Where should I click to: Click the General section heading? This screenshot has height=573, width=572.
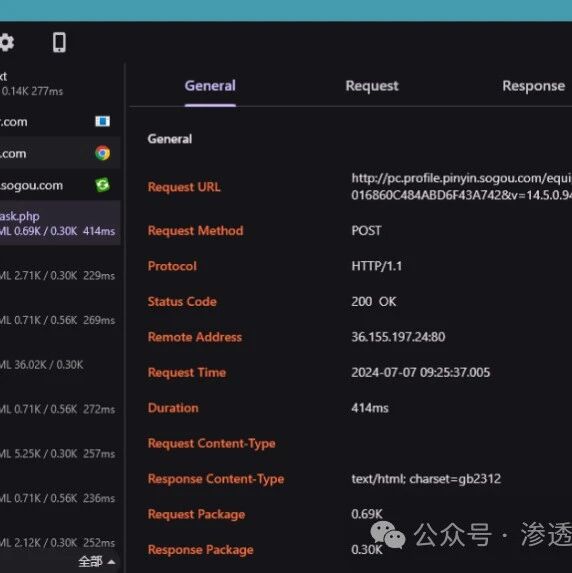pos(170,139)
